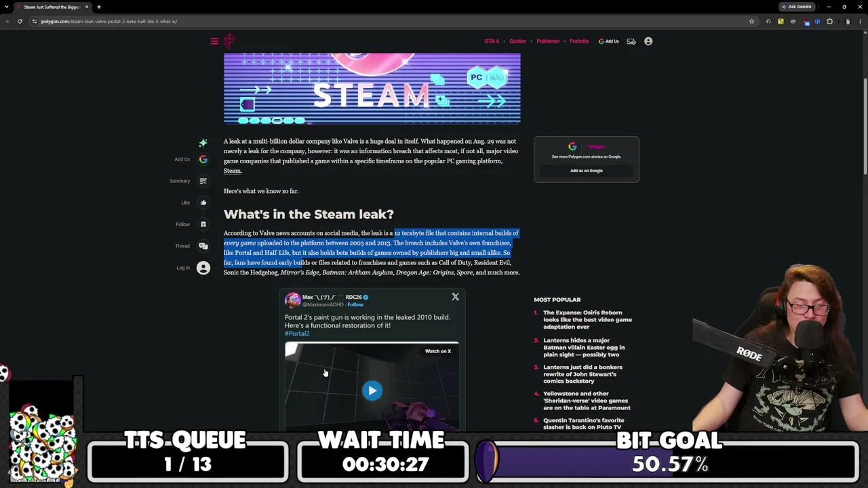Play the embedded Portal 2 video
Viewport: 868px width, 488px height.
(372, 390)
